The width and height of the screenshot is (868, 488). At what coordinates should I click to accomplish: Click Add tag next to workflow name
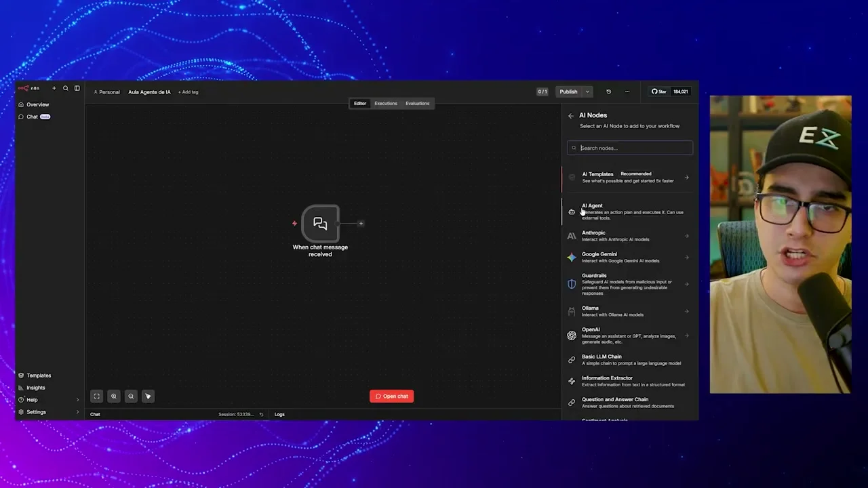(x=189, y=92)
